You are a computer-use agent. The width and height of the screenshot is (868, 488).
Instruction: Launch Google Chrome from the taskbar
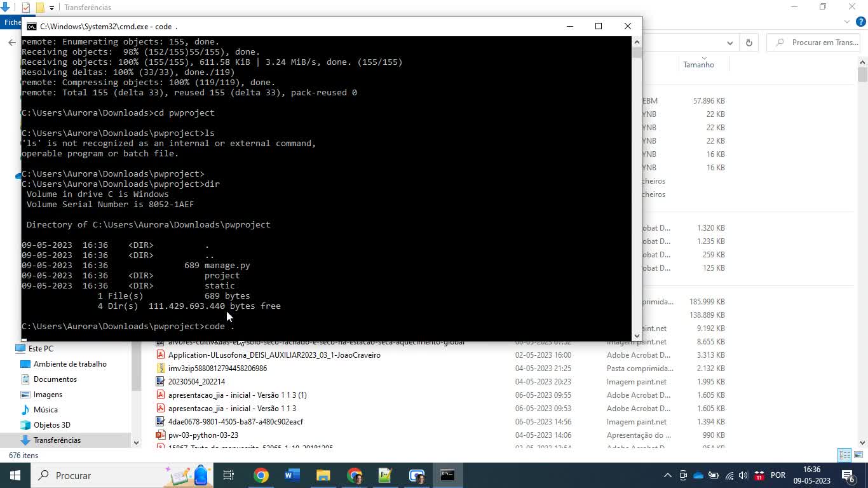(x=262, y=475)
